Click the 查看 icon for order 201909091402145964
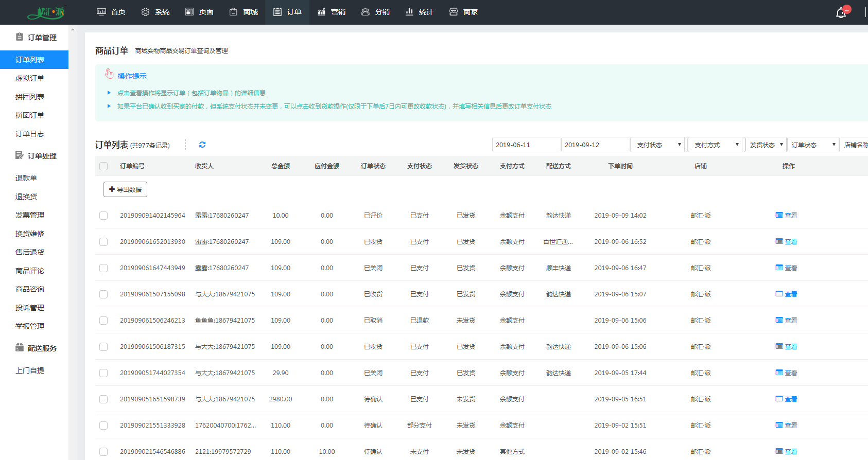The image size is (868, 460). [x=779, y=215]
